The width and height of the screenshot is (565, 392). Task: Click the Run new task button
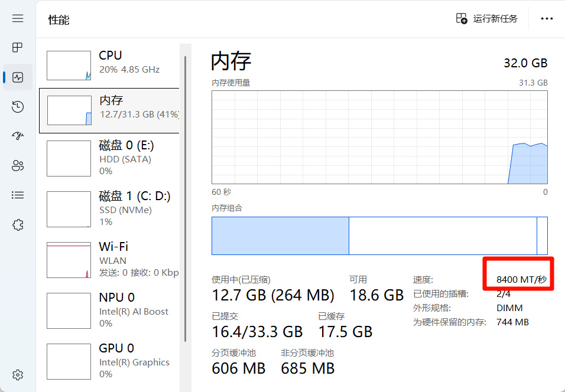486,18
